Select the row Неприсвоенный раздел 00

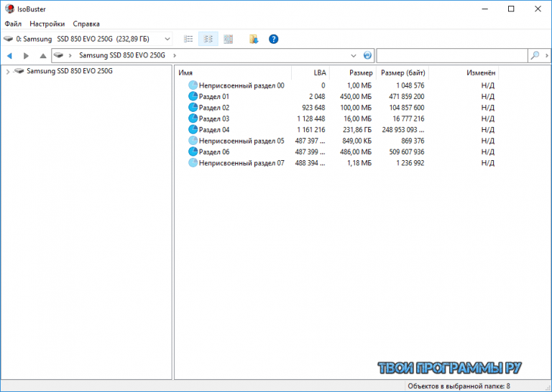tap(337, 85)
